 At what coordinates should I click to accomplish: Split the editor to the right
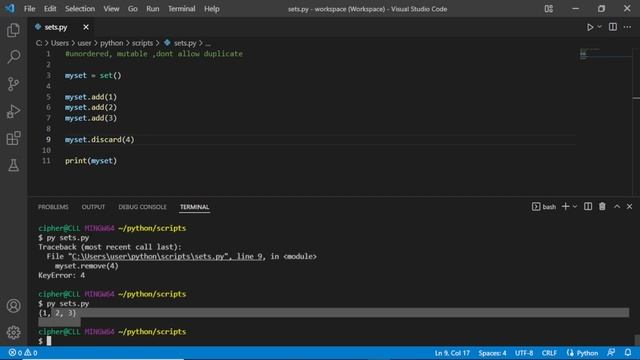click(x=613, y=27)
